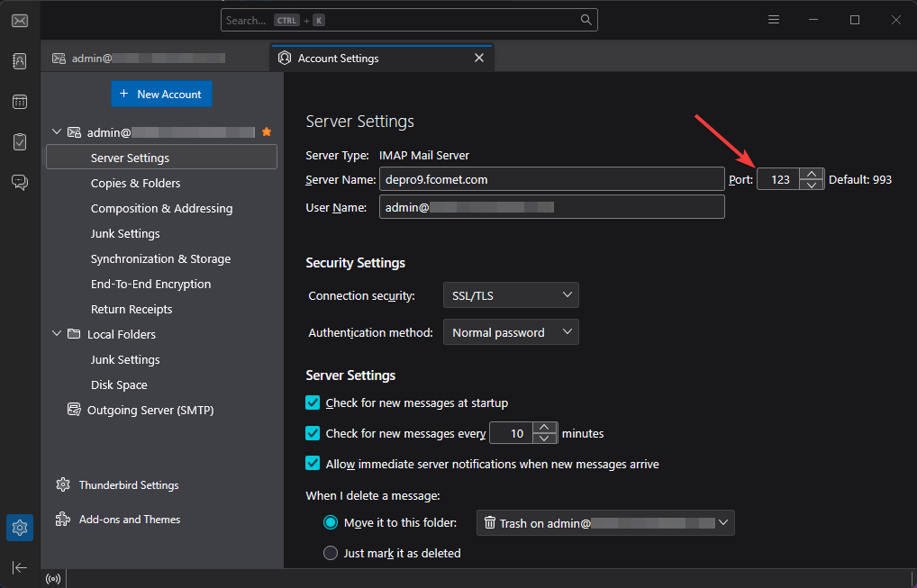Open Composition & Addressing settings
This screenshot has width=917, height=588.
[161, 208]
